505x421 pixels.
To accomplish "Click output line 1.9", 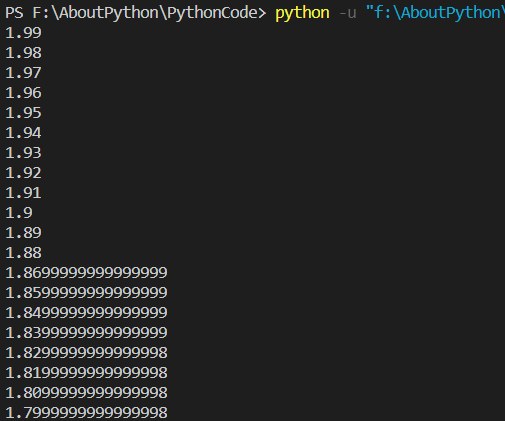I will point(19,213).
